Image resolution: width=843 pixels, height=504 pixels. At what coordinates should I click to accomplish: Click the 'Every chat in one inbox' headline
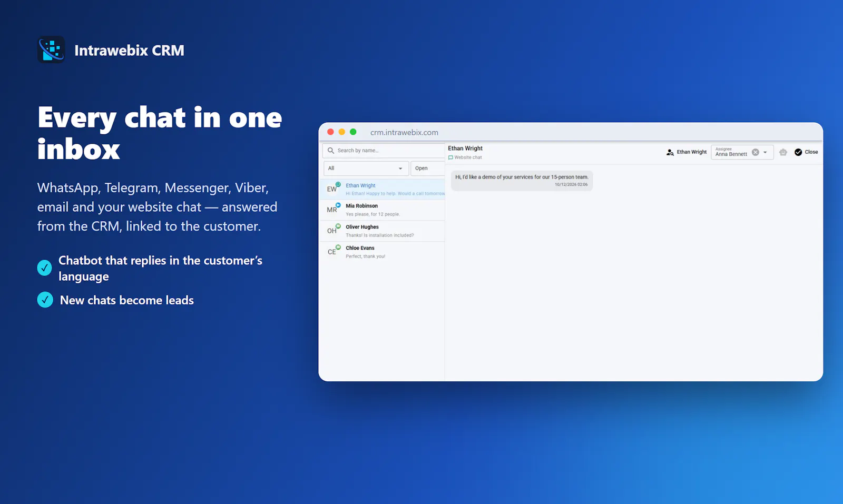[160, 133]
